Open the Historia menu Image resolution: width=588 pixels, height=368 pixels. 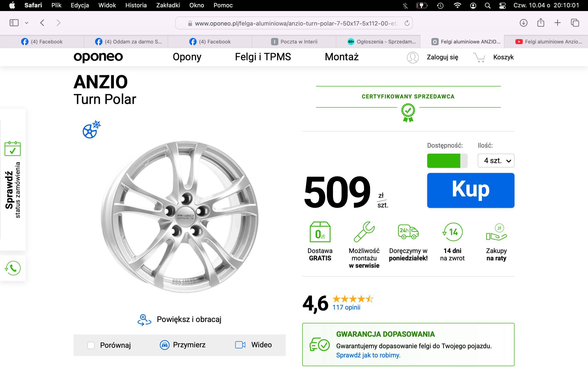coord(136,5)
